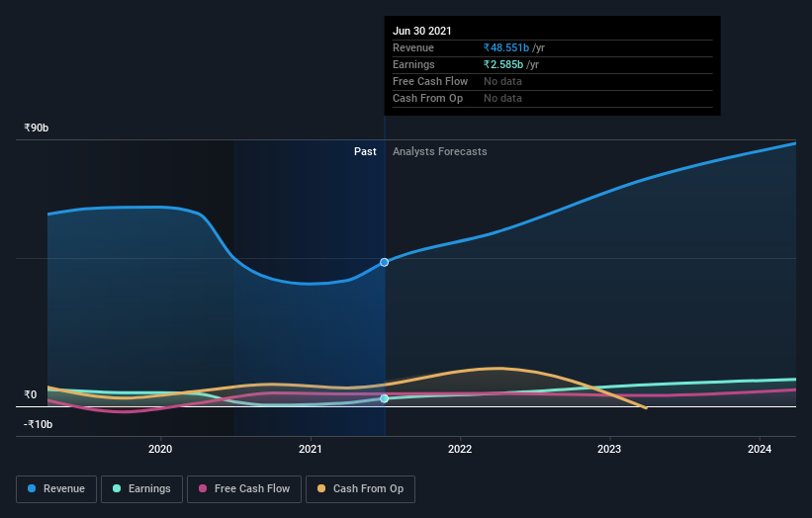Image resolution: width=812 pixels, height=518 pixels.
Task: Click the Earnings data point on teal line
Action: (385, 398)
